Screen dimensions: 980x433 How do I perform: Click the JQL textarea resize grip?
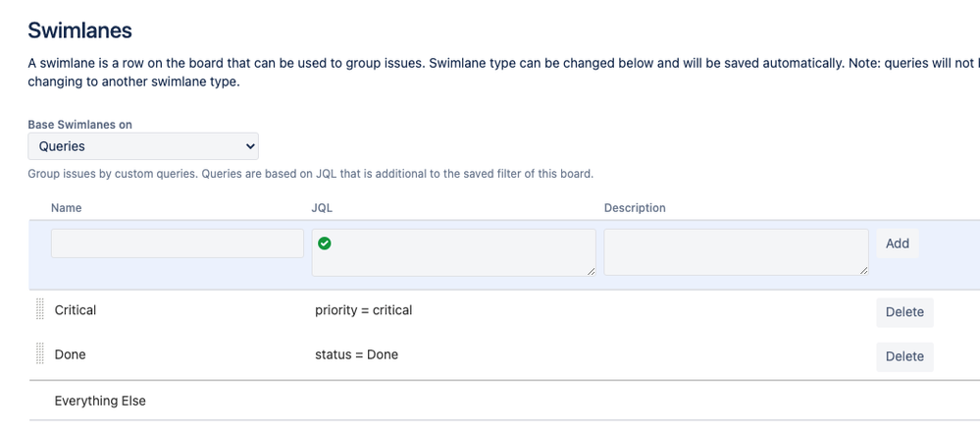(591, 271)
